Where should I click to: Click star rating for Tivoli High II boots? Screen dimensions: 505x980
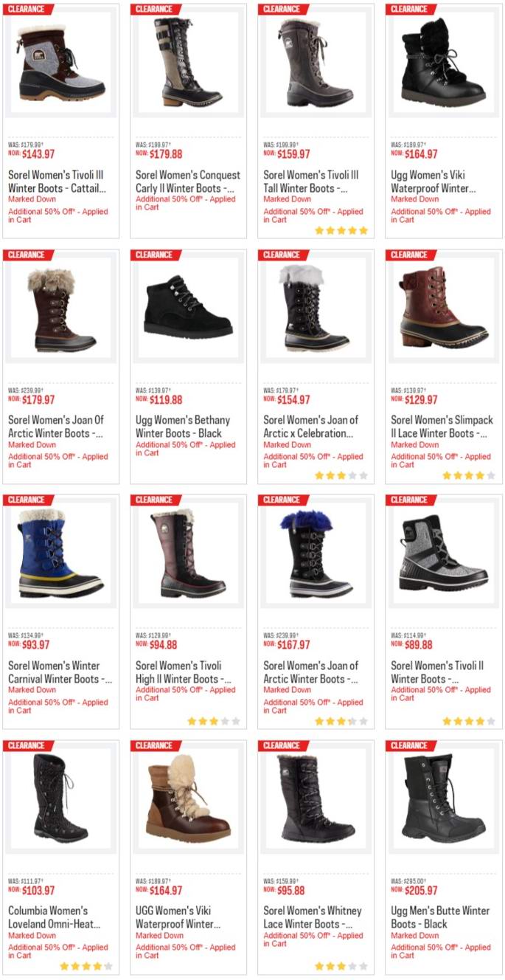click(213, 721)
